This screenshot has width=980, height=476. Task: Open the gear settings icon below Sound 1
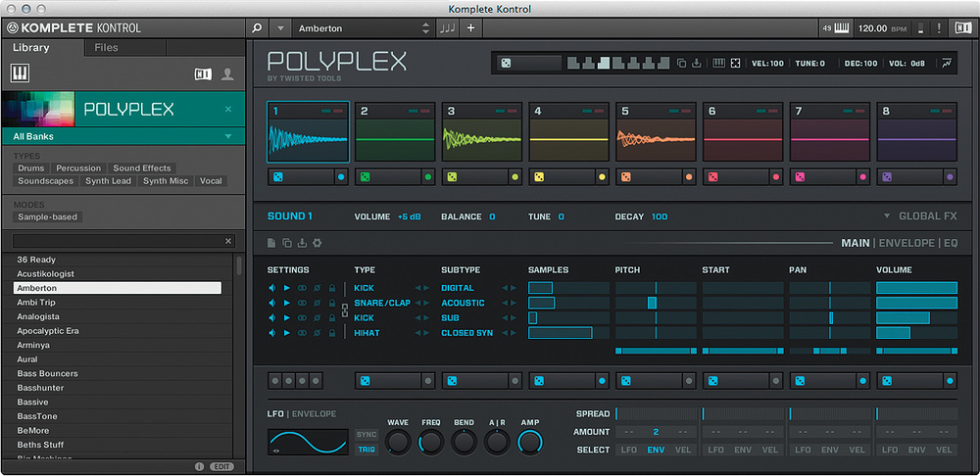(x=317, y=243)
